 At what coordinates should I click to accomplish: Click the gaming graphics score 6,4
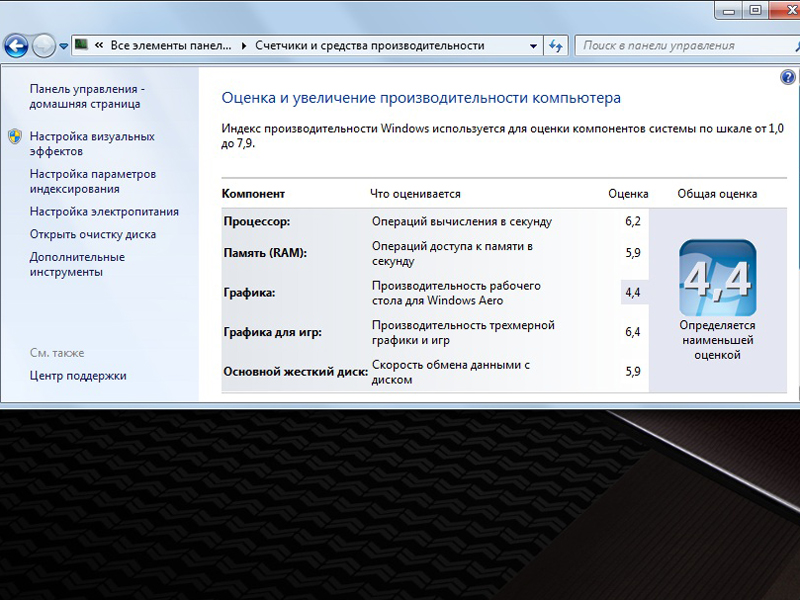coord(633,332)
